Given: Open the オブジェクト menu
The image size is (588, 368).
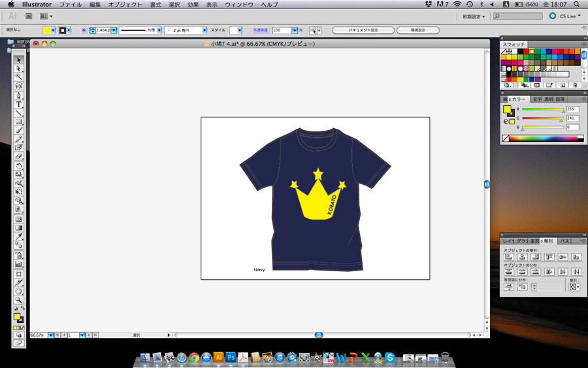Looking at the screenshot, I should click(125, 5).
